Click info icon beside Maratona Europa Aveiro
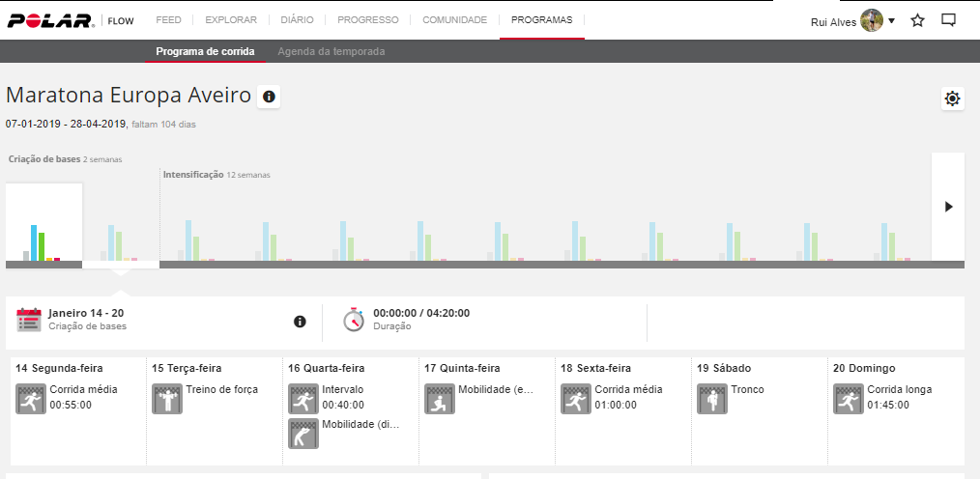980x479 pixels. pos(269,97)
